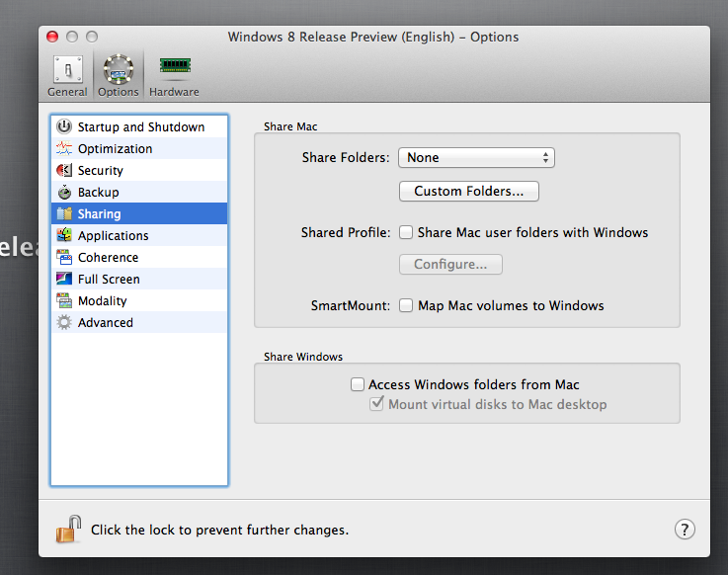The width and height of the screenshot is (728, 575).
Task: Select the Applications list row
Action: [x=139, y=235]
